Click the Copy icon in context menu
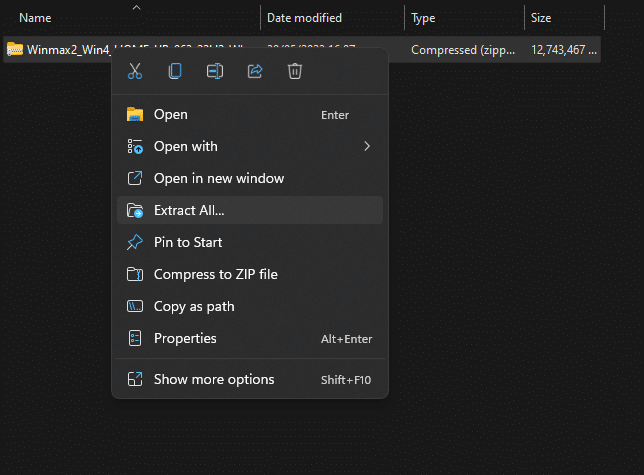Image resolution: width=644 pixels, height=475 pixels. (175, 71)
